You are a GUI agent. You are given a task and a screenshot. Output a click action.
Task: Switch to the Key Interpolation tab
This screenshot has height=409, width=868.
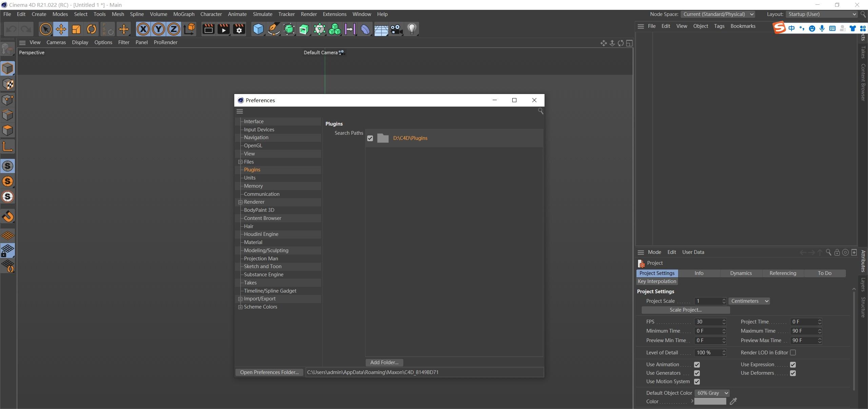click(657, 281)
